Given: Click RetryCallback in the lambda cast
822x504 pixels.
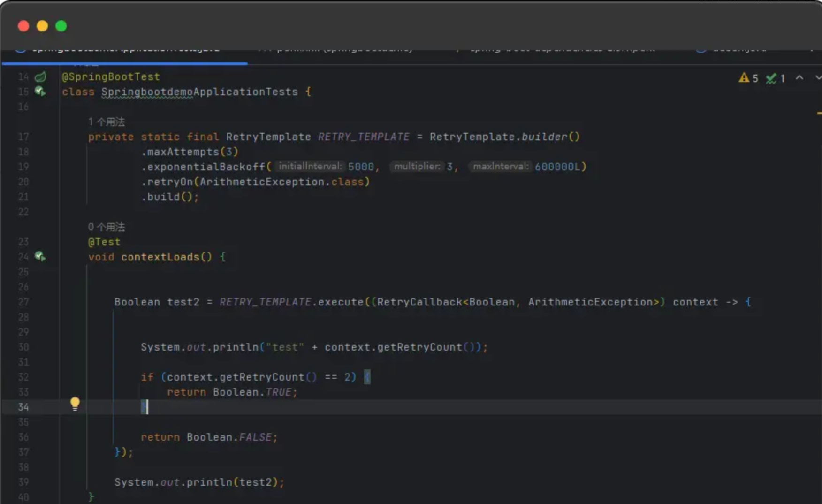Looking at the screenshot, I should 419,302.
